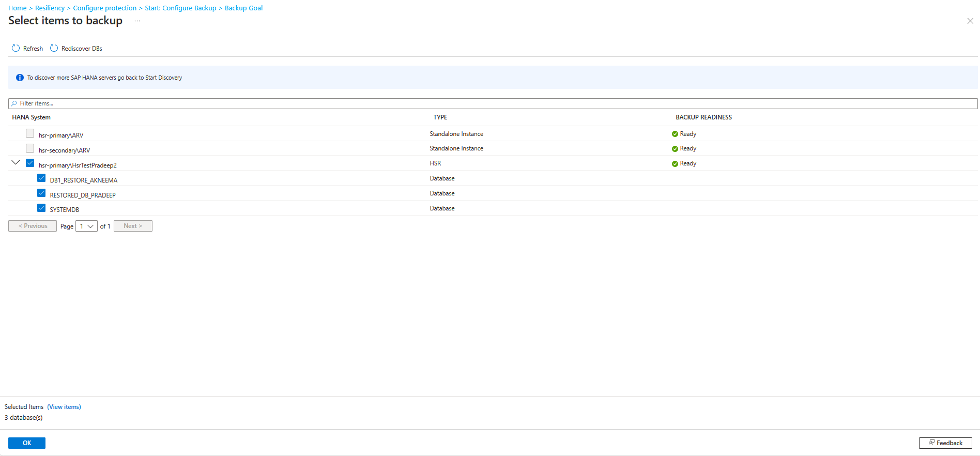Select the RESTORED_DB_PRADEEP database name
The height and width of the screenshot is (456, 980).
pos(83,195)
